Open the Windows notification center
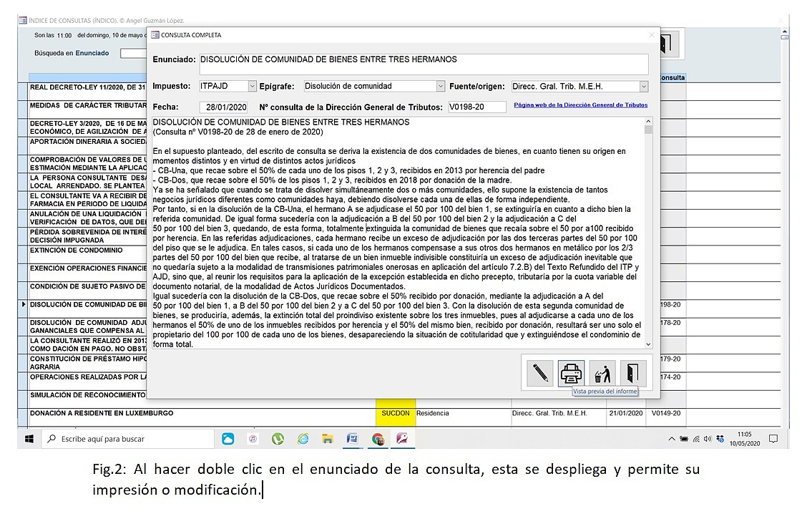 click(x=773, y=439)
